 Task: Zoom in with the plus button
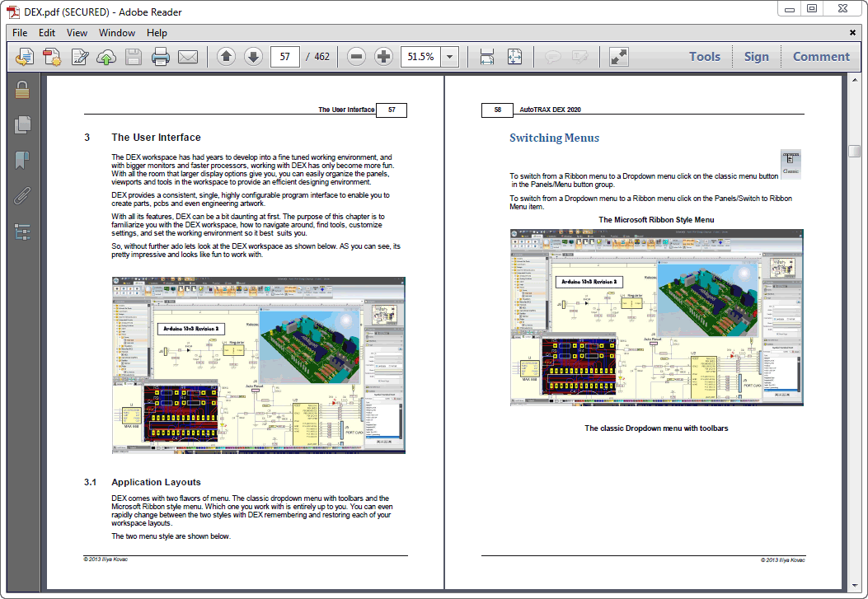click(x=383, y=57)
